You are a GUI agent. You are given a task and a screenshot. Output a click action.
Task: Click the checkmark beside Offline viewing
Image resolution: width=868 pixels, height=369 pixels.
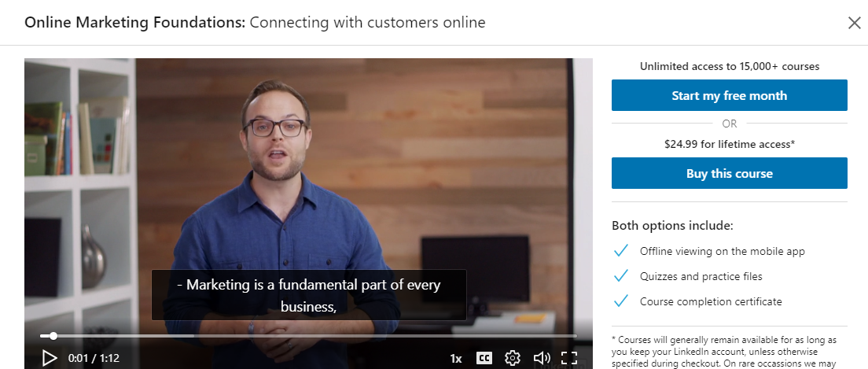tap(621, 251)
